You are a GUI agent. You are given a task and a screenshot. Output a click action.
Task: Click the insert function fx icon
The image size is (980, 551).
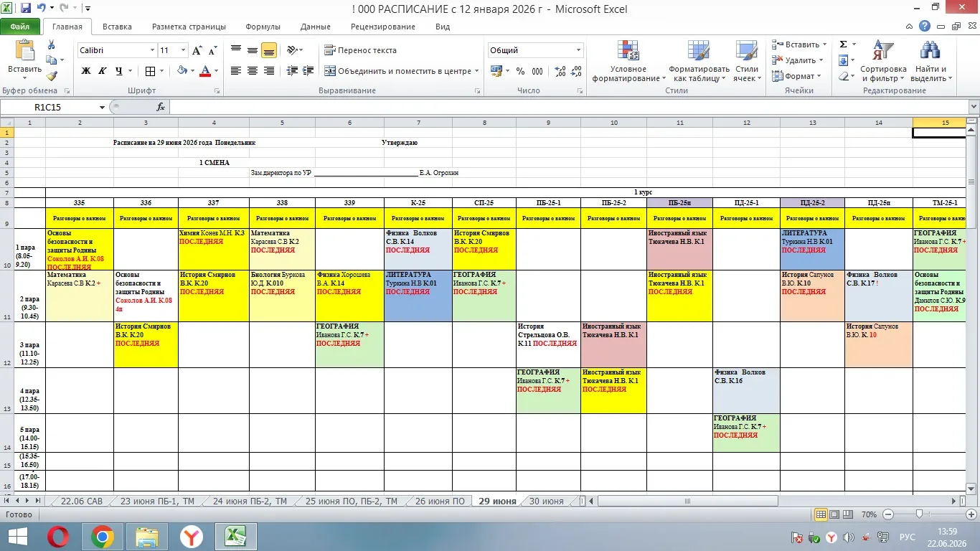coord(161,107)
